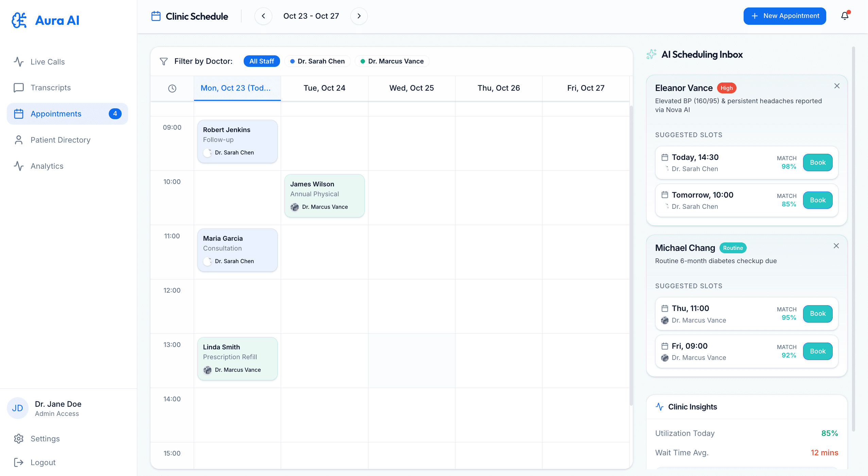Book Today 14:30 slot with Dr. Chen
Viewport: 868px width, 476px height.
(x=817, y=163)
